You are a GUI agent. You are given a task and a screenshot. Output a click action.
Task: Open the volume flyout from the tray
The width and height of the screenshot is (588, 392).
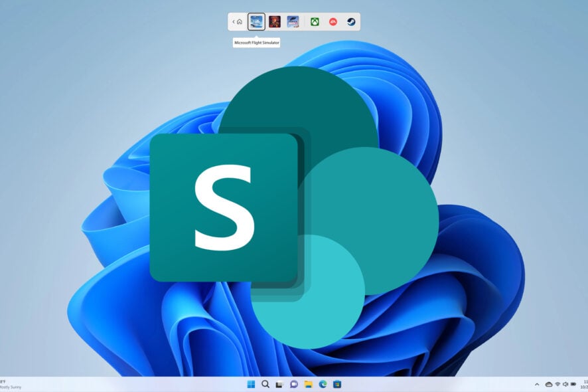pyautogui.click(x=565, y=383)
